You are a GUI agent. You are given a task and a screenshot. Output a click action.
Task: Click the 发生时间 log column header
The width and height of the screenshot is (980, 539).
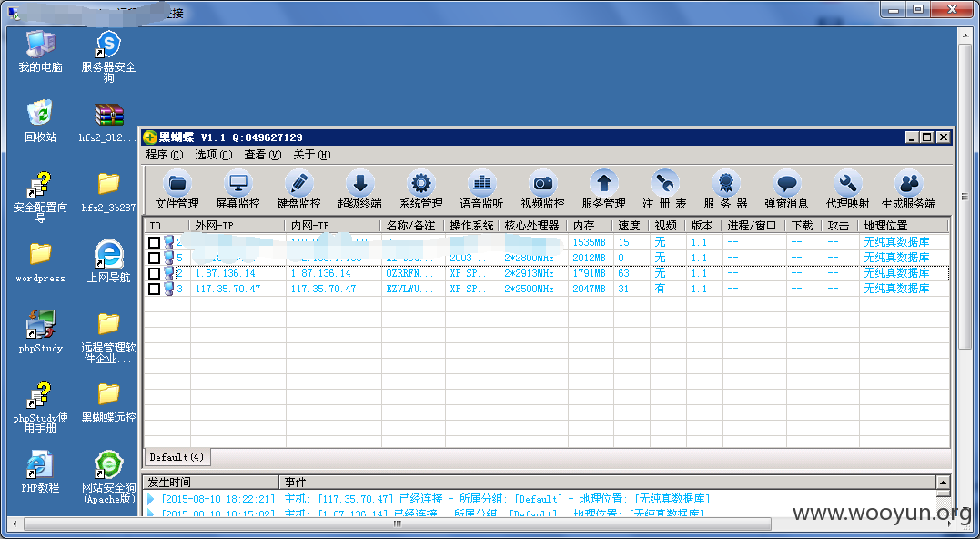click(210, 483)
